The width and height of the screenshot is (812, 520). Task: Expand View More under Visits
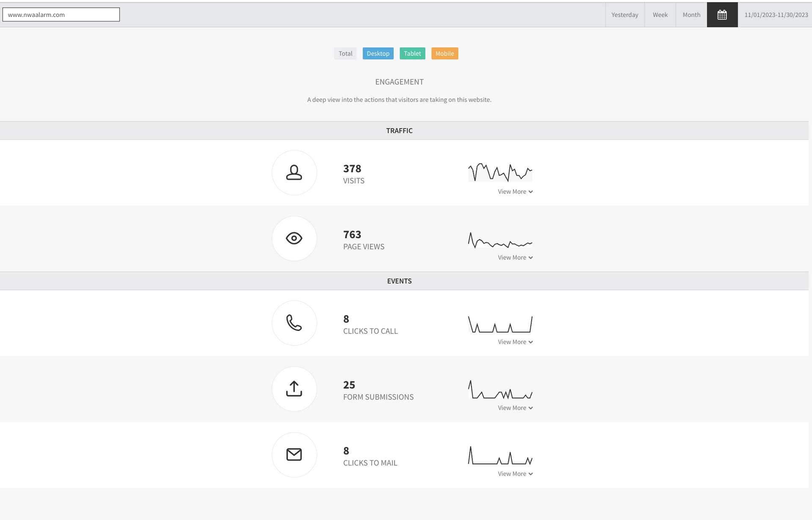[x=515, y=192]
